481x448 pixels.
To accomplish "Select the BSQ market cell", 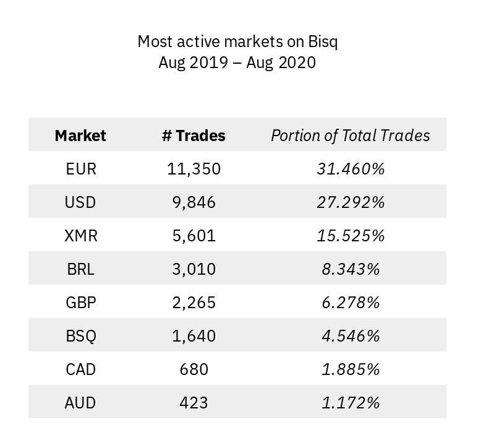I will [80, 336].
